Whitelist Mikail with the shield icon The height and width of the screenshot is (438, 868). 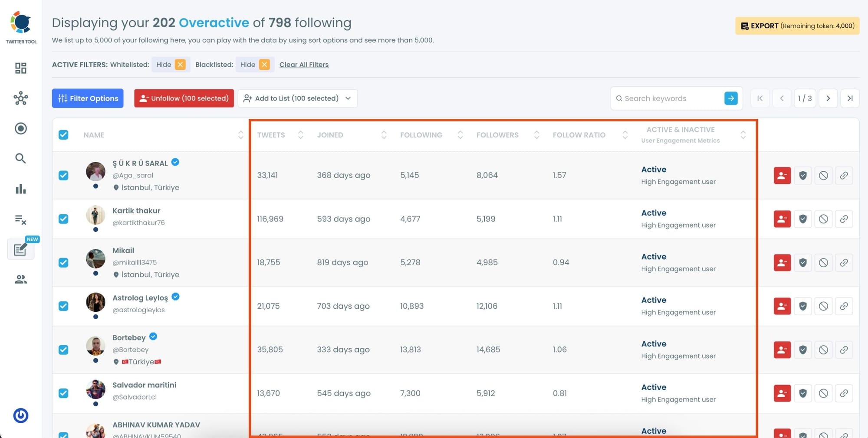point(802,262)
